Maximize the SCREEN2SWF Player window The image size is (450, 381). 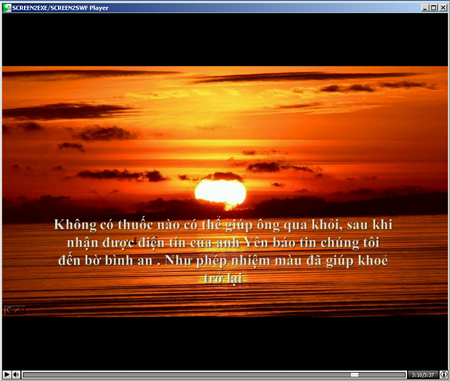[433, 8]
